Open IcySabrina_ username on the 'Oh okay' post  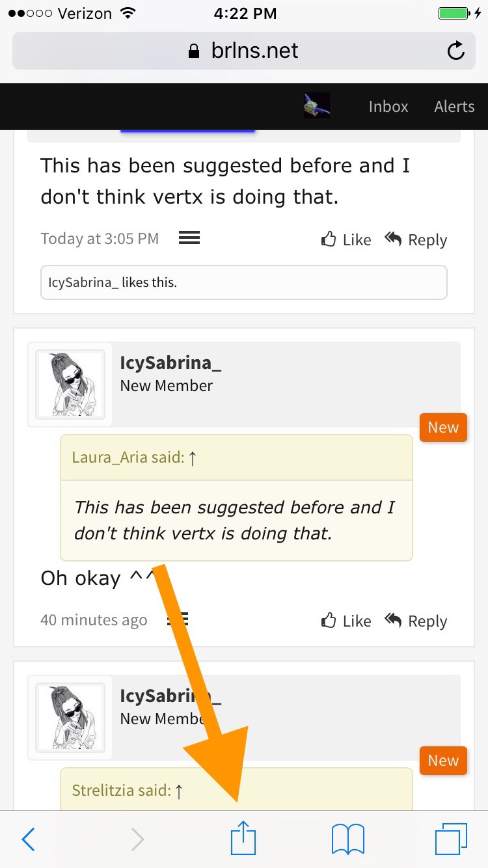pyautogui.click(x=170, y=362)
